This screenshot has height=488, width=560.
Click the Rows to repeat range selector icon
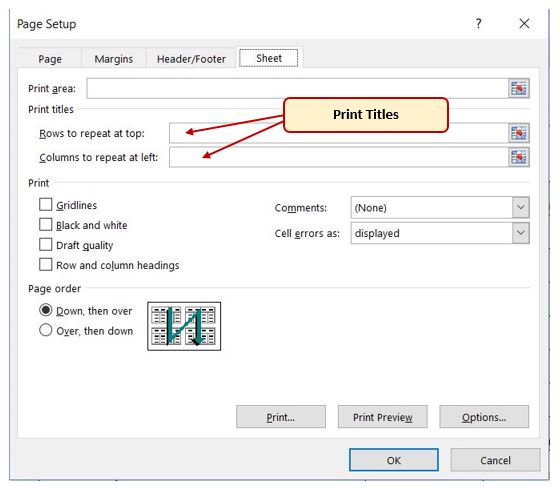pos(519,133)
